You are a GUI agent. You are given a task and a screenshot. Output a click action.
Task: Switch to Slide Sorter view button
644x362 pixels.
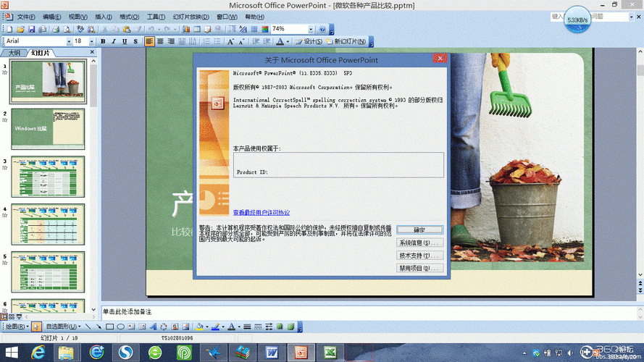[x=12, y=317]
